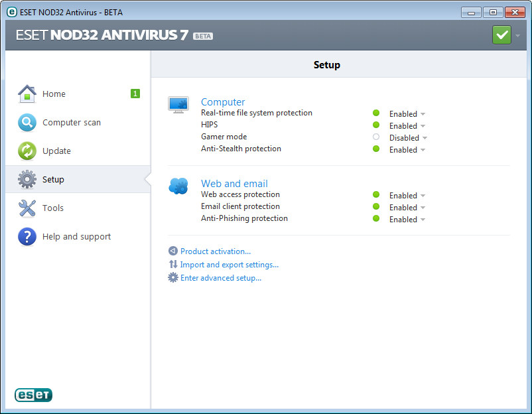Click Enter advanced setup link
This screenshot has height=414, width=532.
click(221, 278)
